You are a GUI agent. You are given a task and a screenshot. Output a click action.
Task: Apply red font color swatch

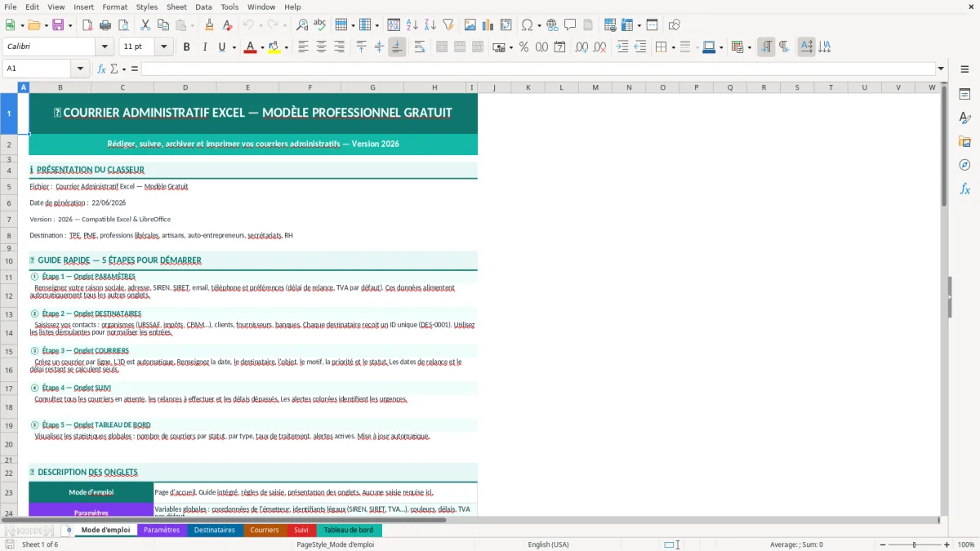click(249, 47)
